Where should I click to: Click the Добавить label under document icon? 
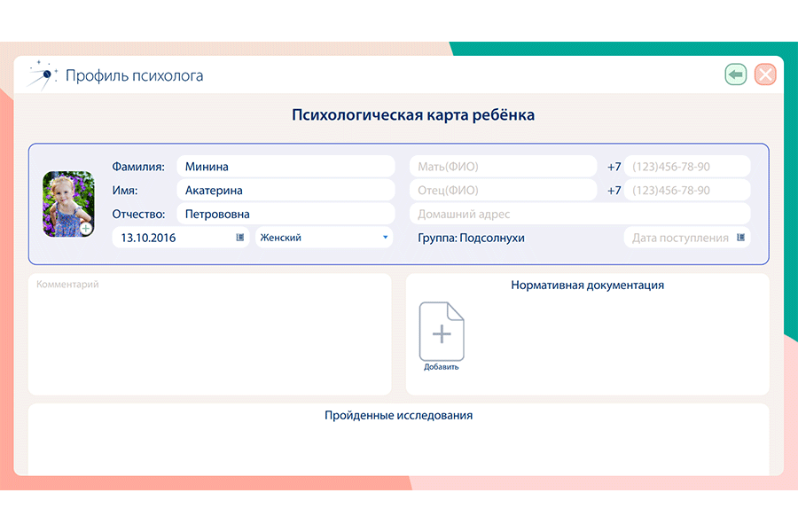coord(442,367)
